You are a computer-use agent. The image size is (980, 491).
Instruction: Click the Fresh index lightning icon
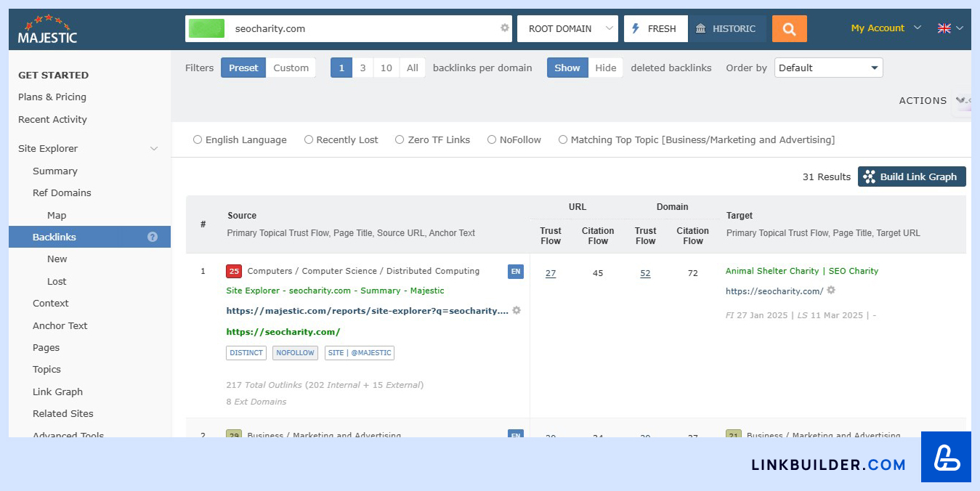636,29
